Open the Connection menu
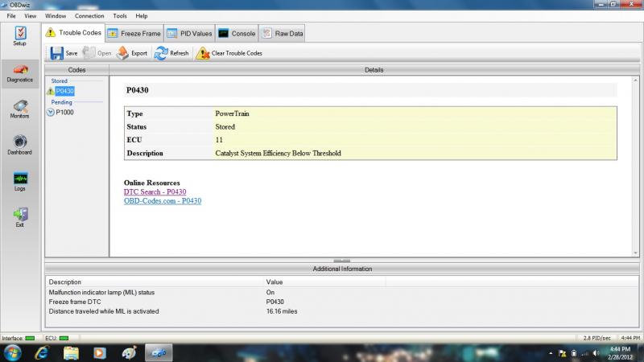The width and height of the screenshot is (644, 362). click(89, 15)
